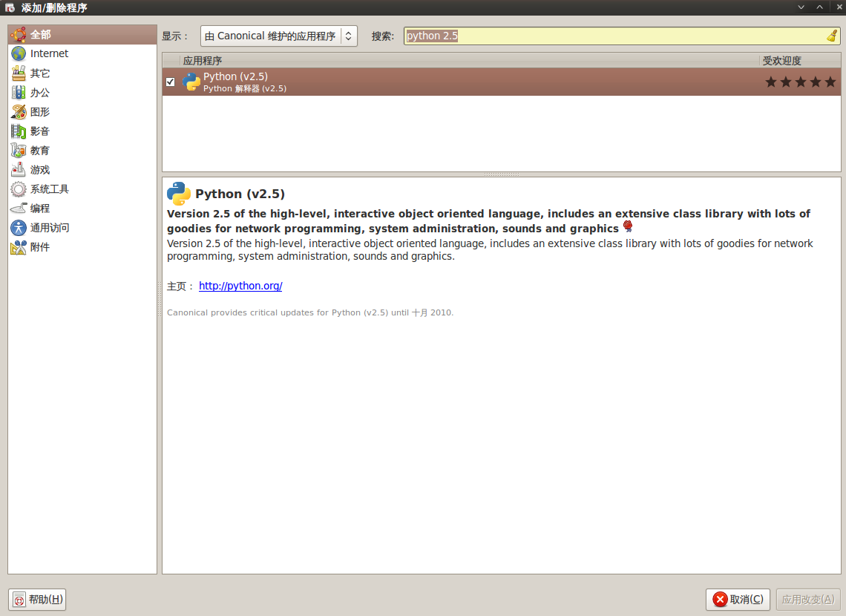The height and width of the screenshot is (616, 846).
Task: Select the 图形 category label
Action: click(x=40, y=111)
